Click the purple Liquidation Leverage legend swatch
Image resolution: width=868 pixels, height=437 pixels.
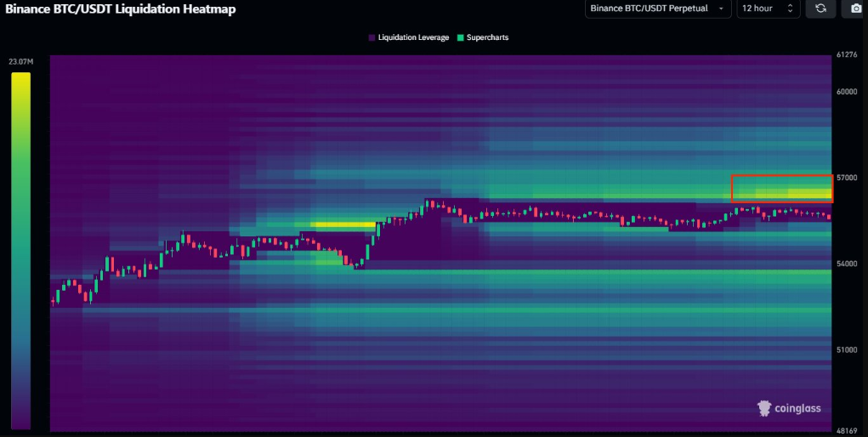coord(372,37)
